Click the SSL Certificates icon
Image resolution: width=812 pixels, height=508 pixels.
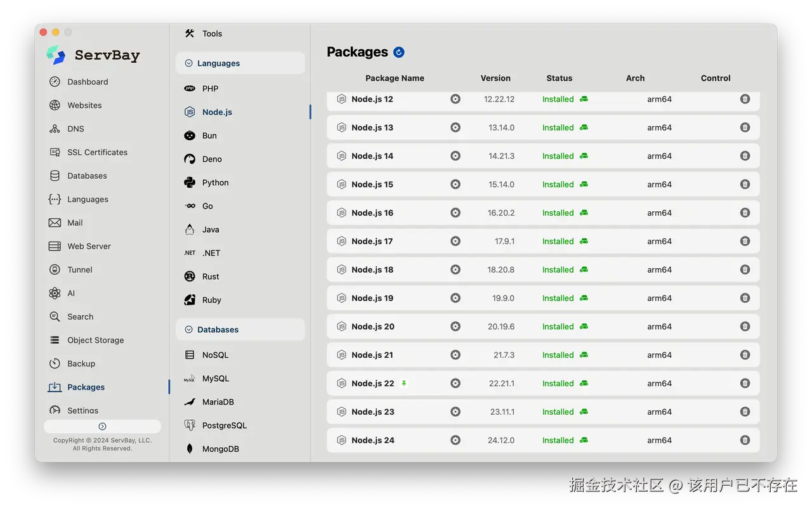pos(55,152)
